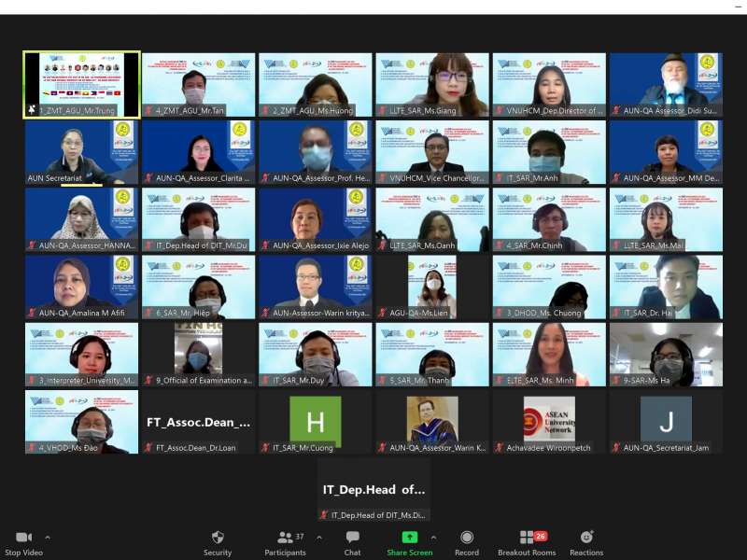
Task: Expand the caret next to Participants
Action: (319, 538)
